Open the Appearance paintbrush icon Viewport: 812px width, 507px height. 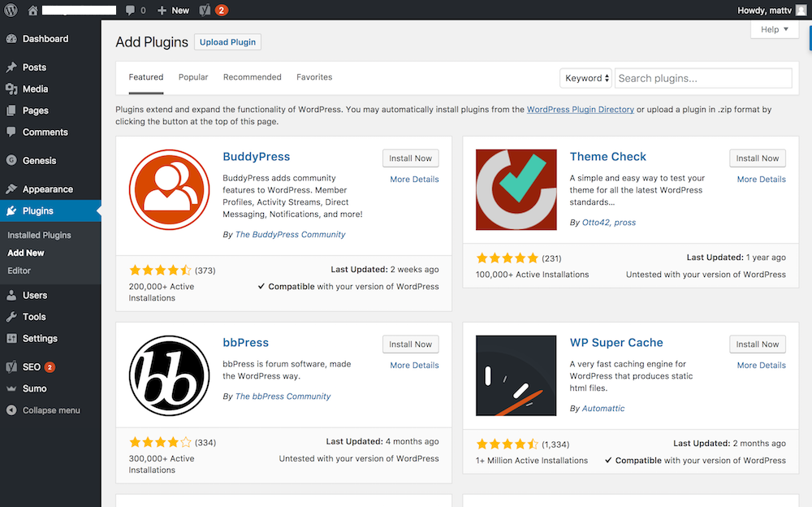(11, 189)
